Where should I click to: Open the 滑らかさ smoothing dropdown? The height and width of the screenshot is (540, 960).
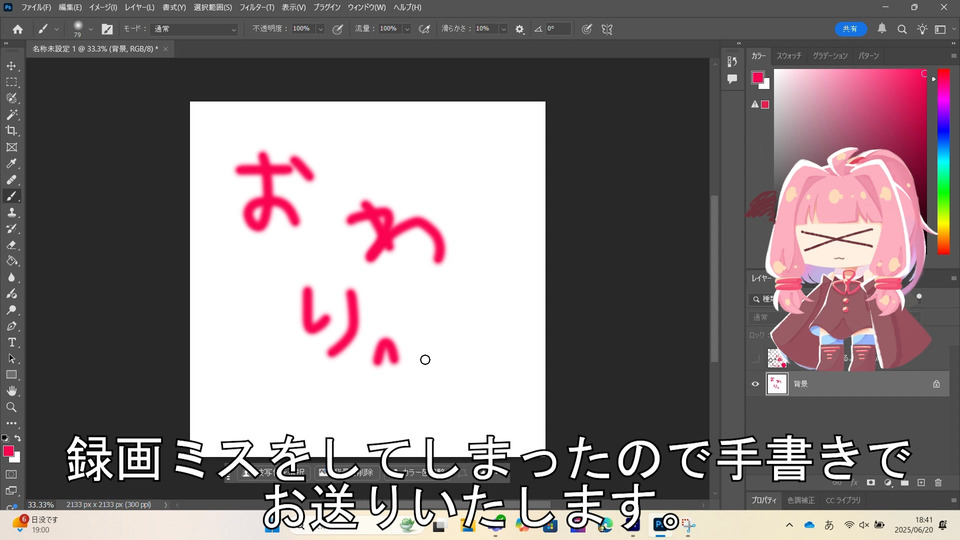point(504,29)
